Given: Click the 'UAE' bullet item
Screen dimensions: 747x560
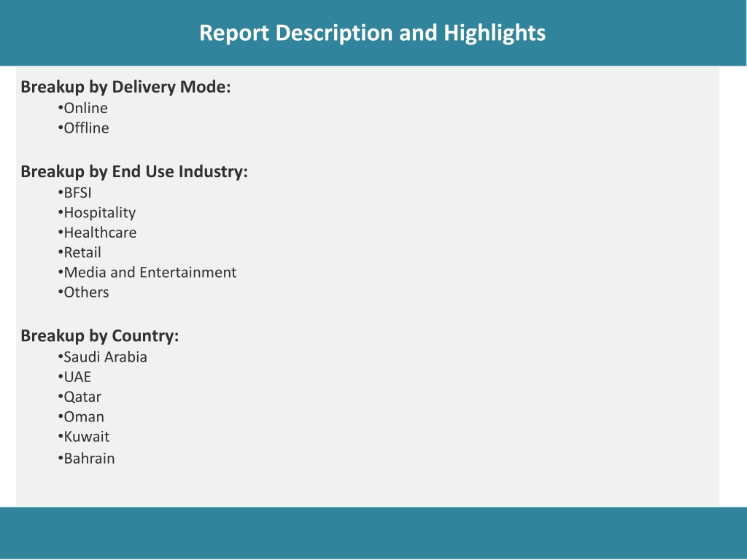Looking at the screenshot, I should pos(74,377).
